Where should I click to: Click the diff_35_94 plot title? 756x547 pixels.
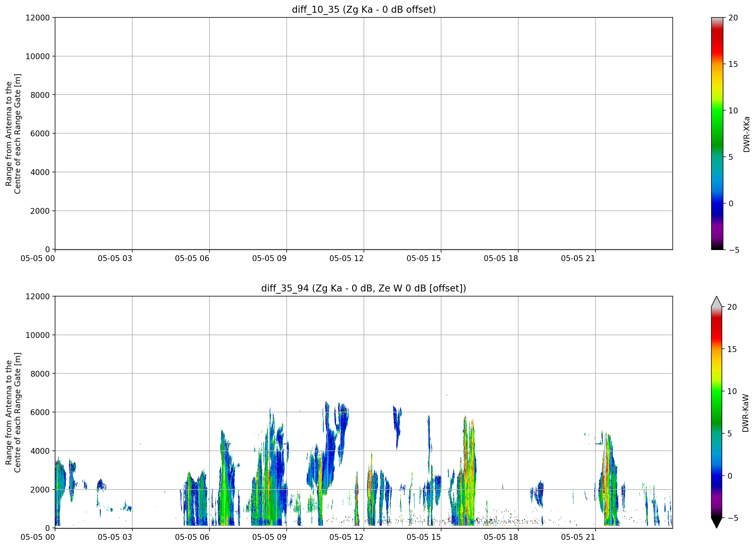click(x=364, y=288)
